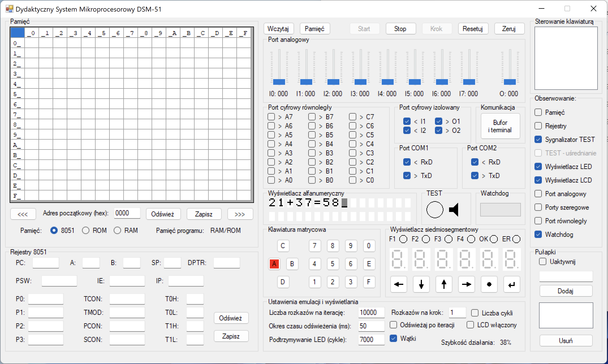Check the A7 output on the parallel digital port
The width and height of the screenshot is (608, 364).
(271, 116)
